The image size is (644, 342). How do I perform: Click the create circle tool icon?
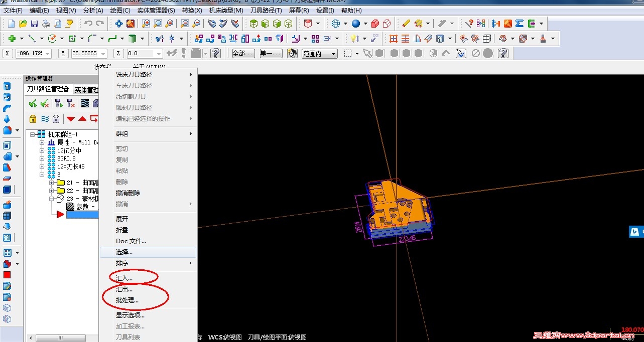pos(52,38)
